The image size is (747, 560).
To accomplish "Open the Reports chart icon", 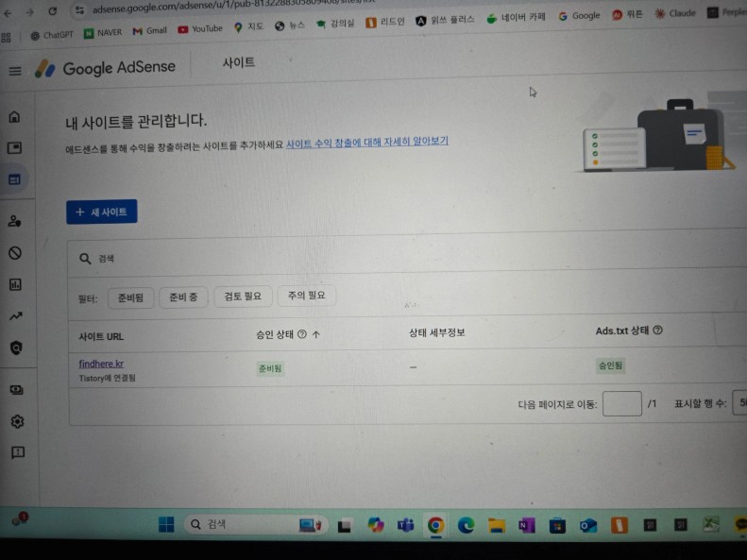I will coord(15,285).
